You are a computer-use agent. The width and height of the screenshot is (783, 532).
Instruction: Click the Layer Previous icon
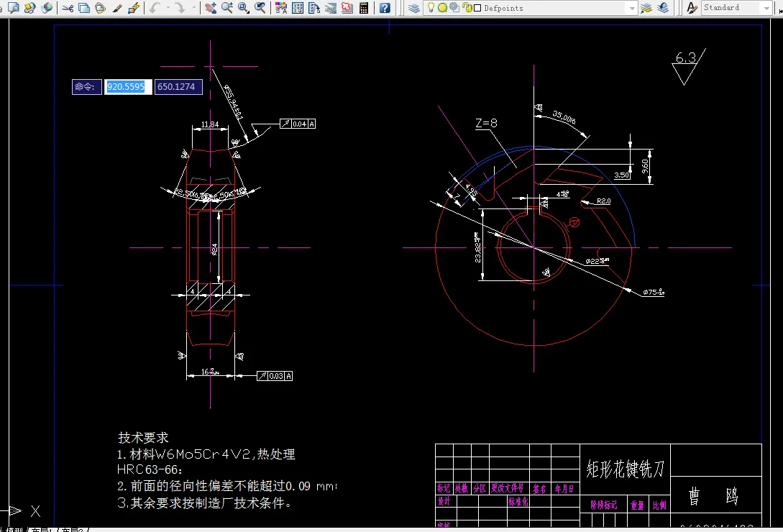(663, 7)
